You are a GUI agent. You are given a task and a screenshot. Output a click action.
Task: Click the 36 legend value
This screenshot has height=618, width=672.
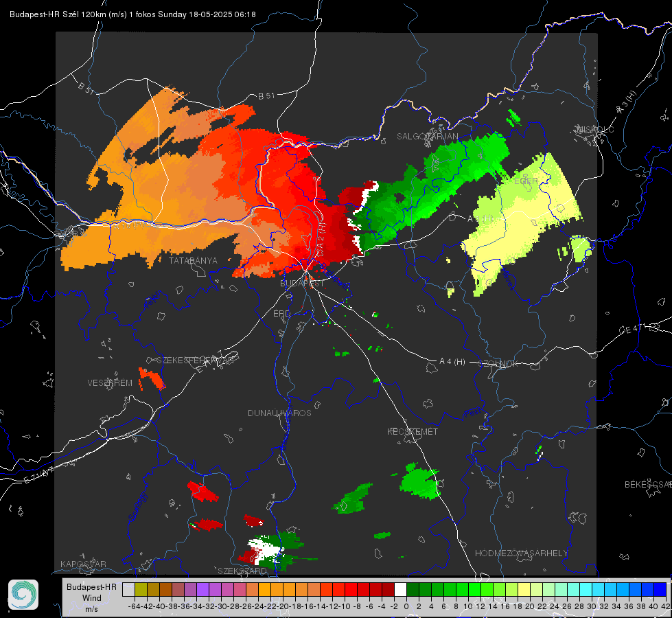(629, 606)
